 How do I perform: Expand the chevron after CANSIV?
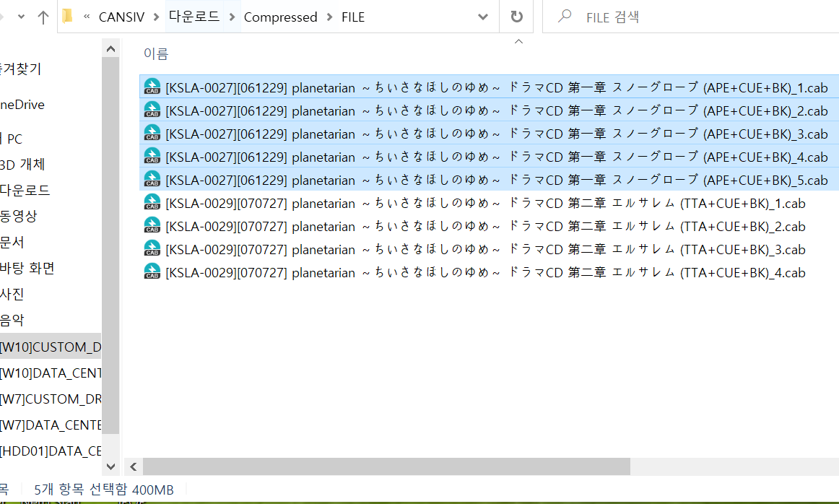coord(156,17)
